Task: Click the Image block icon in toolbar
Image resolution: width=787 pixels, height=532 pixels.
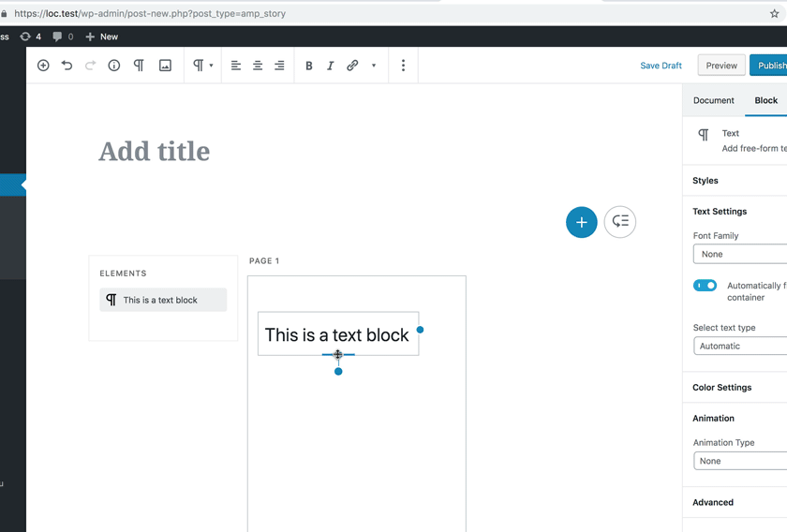Action: [165, 66]
